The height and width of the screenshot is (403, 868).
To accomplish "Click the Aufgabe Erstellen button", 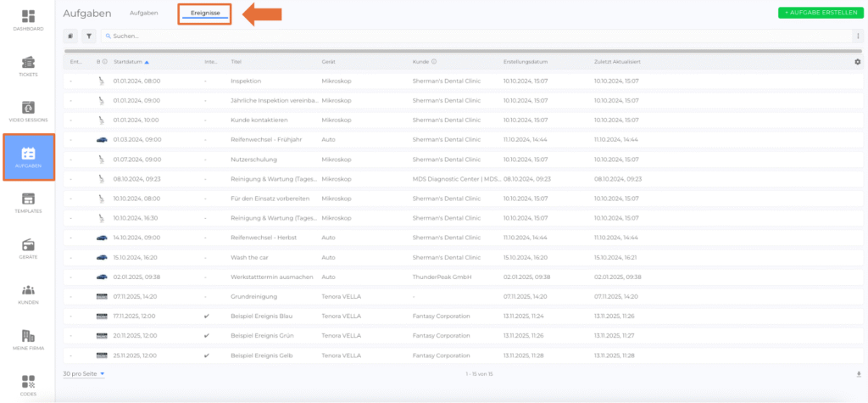I will [x=817, y=13].
